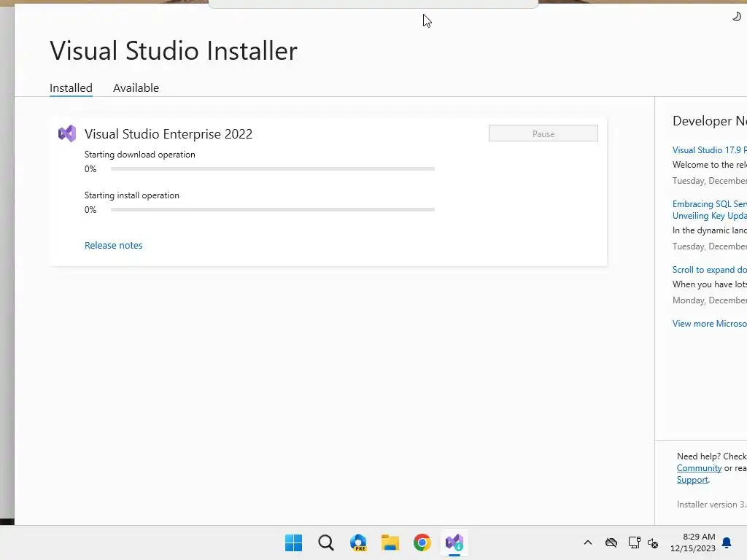Open the Release notes link
Image resolution: width=747 pixels, height=560 pixels.
tap(113, 245)
